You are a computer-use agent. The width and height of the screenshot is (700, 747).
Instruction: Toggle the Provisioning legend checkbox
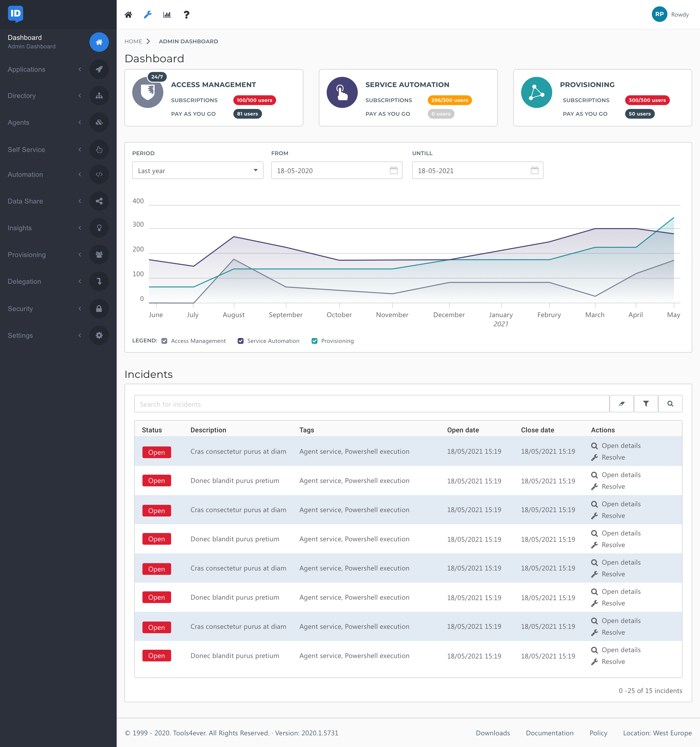[x=314, y=341]
